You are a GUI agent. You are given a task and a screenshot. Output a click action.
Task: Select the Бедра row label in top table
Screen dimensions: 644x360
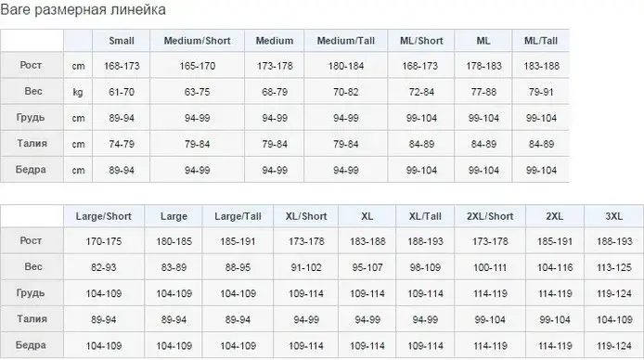[x=31, y=170]
